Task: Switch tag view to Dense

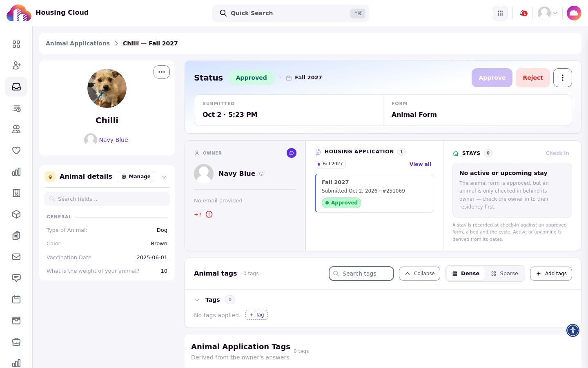Action: coord(465,274)
